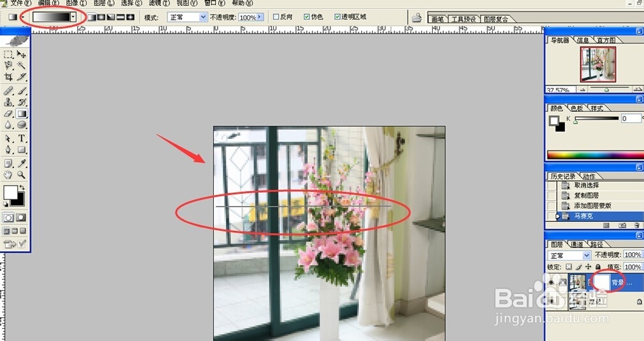Collapse the Navigator panel group

[x=639, y=31]
